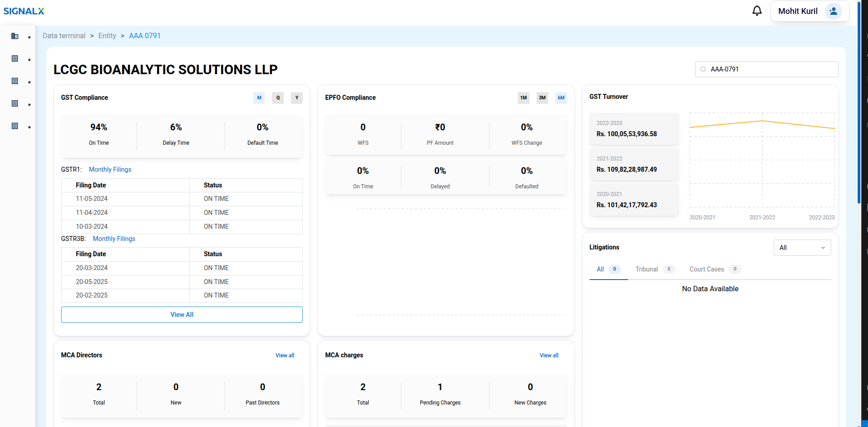Select the Court Cases tab
The height and width of the screenshot is (427, 868).
(715, 269)
